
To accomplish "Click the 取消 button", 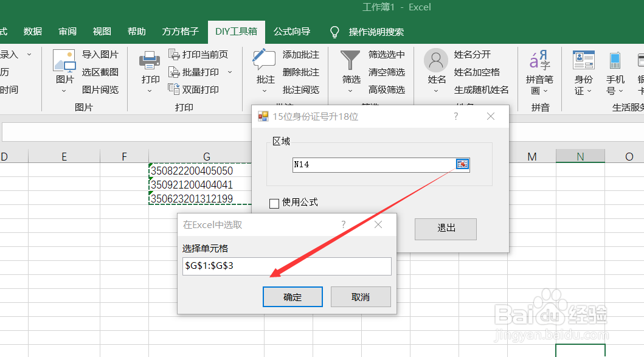I will pyautogui.click(x=361, y=297).
